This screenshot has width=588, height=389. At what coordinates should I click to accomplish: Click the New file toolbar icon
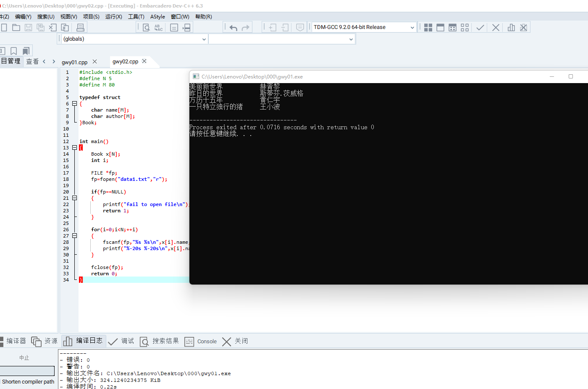[x=4, y=27]
